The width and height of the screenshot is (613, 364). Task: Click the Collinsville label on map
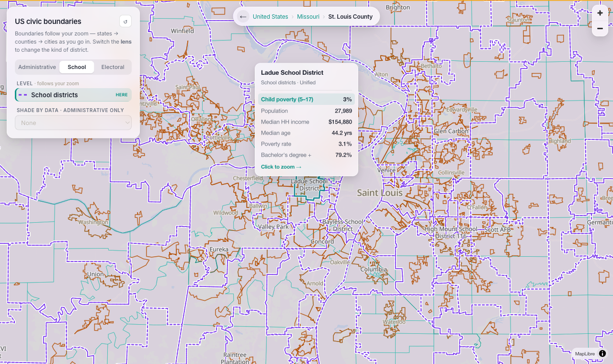coord(451,172)
